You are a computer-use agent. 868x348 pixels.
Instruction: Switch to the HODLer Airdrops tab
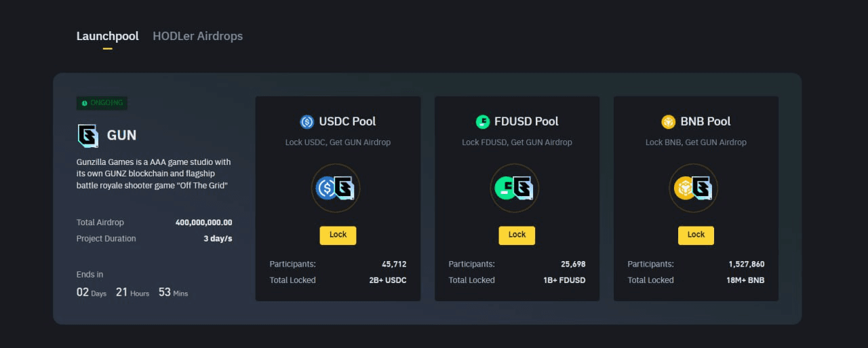[x=197, y=36]
